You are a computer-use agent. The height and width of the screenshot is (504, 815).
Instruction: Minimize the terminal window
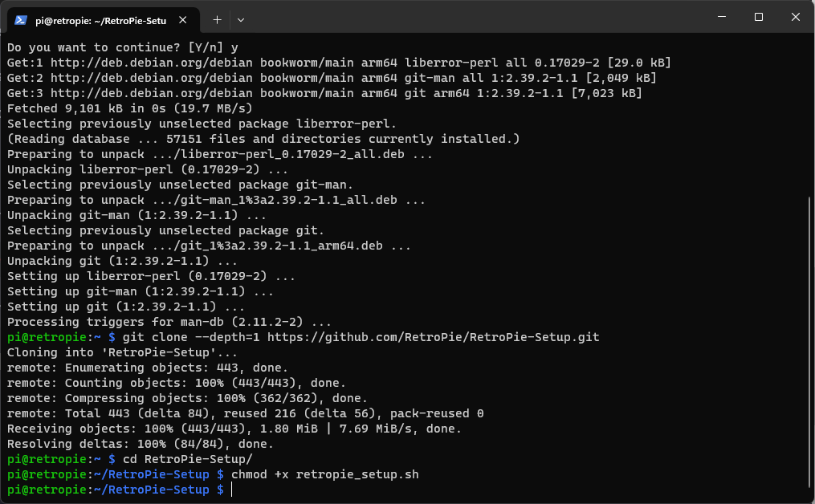[x=721, y=17]
